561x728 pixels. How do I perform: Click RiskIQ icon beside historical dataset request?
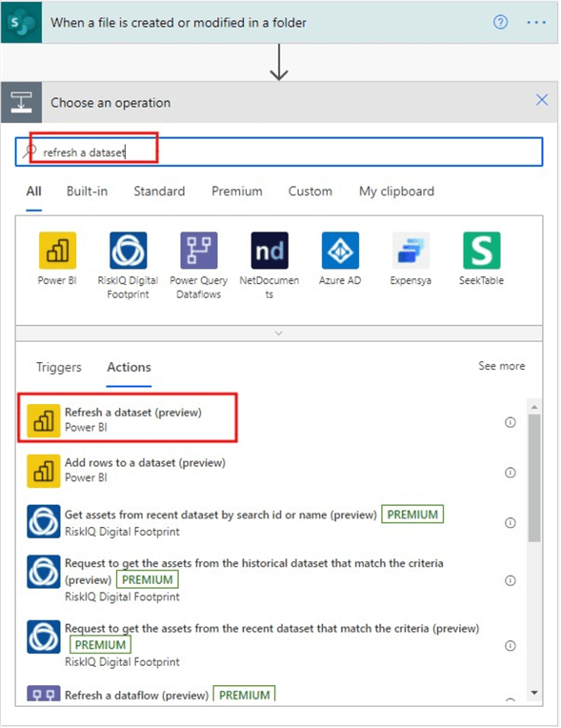coord(44,572)
